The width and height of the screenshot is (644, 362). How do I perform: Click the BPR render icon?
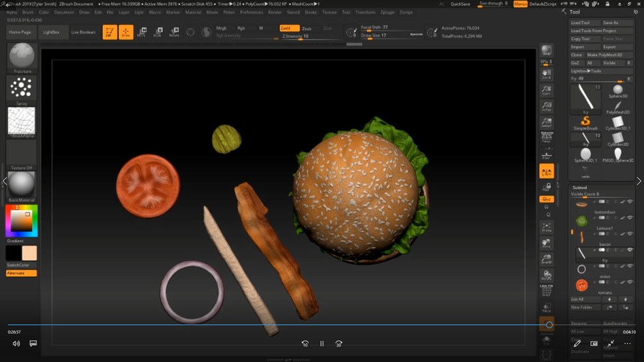546,51
